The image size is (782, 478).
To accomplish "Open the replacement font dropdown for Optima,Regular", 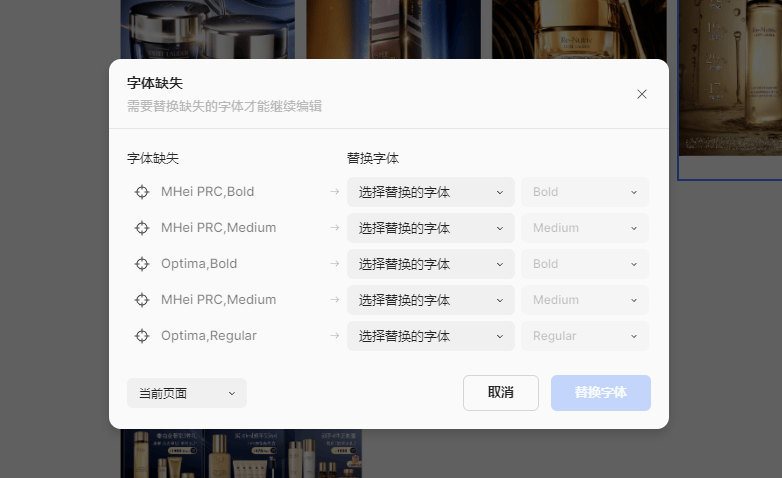I will point(430,336).
